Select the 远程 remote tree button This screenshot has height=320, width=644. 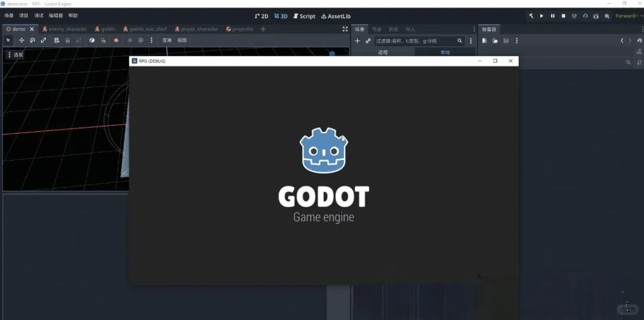[383, 52]
